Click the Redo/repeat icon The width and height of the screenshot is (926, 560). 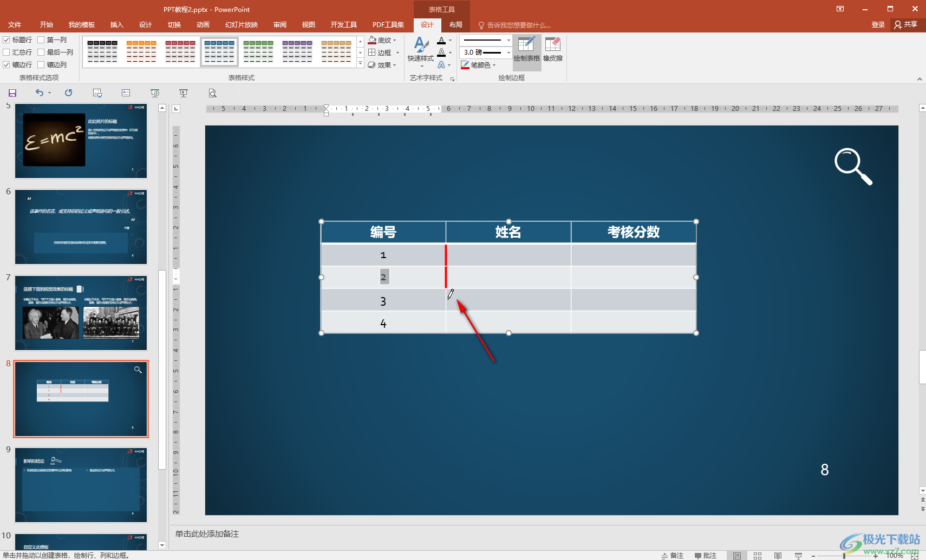pos(68,93)
